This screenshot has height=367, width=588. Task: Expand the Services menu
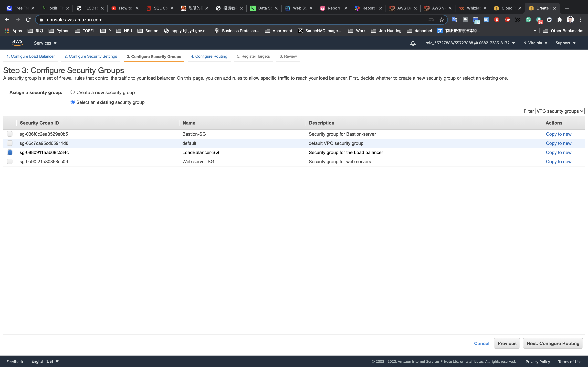[45, 43]
